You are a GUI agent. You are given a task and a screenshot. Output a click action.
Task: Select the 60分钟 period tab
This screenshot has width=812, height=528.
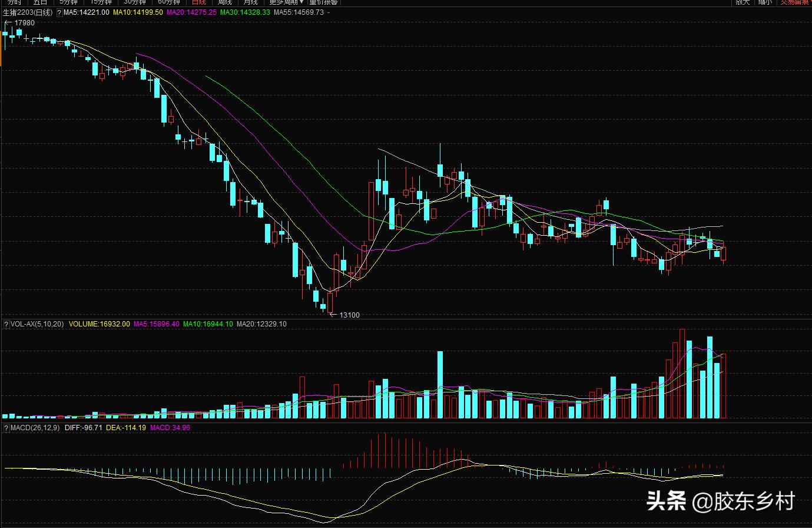[x=169, y=2]
